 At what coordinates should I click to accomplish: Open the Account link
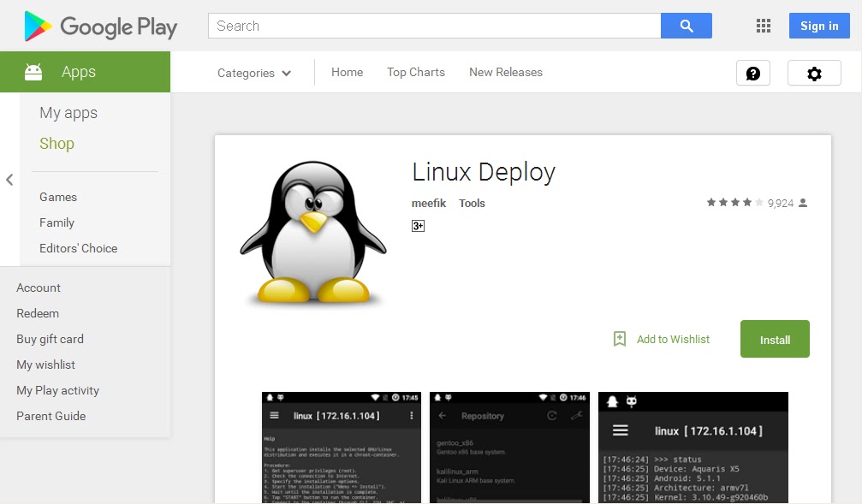39,288
